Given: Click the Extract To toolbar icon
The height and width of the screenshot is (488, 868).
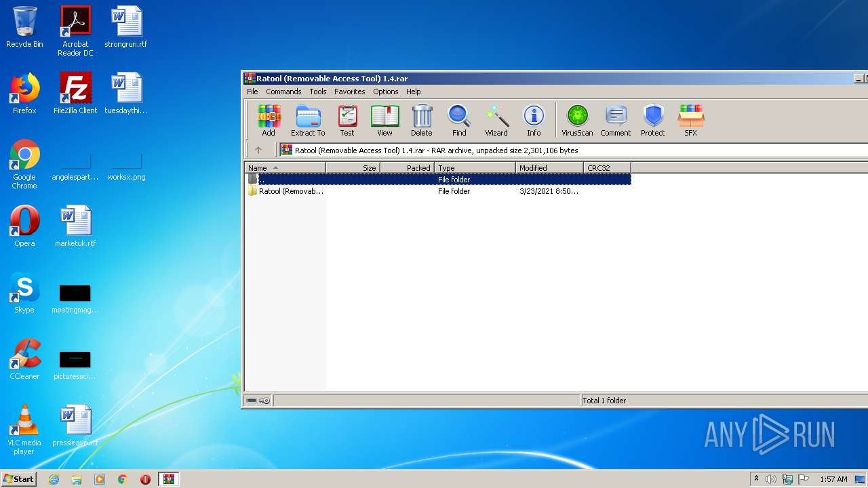Looking at the screenshot, I should tap(308, 121).
